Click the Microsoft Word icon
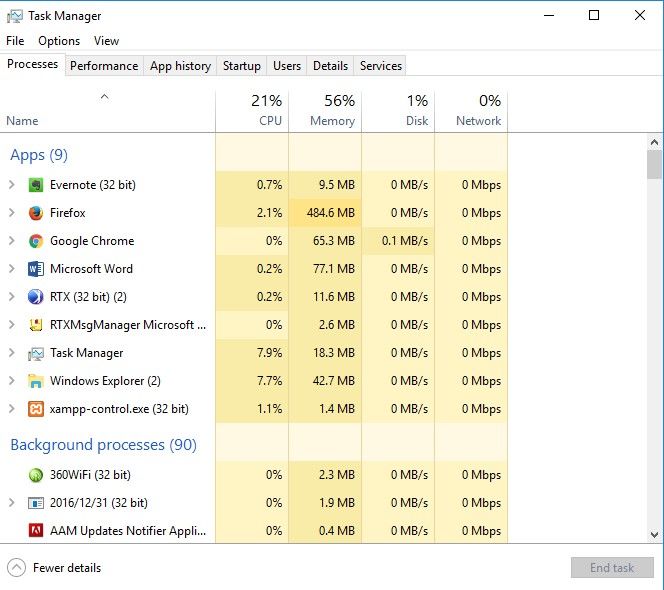This screenshot has height=590, width=664. coord(36,269)
